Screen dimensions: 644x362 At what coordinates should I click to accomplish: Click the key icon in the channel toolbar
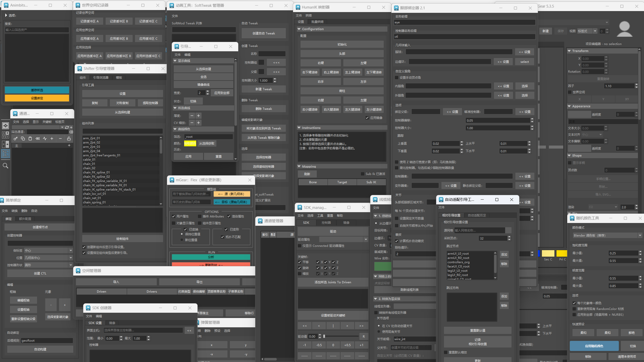click(x=16, y=139)
